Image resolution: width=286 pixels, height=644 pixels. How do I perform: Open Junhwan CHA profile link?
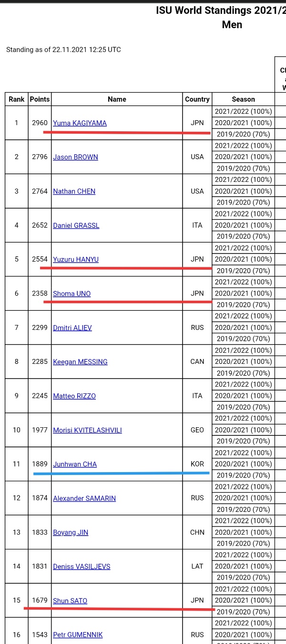75,464
